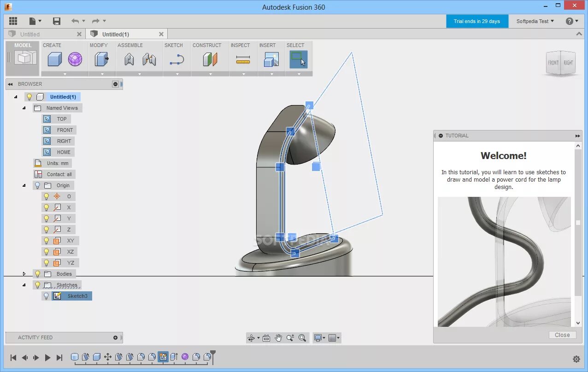588x372 pixels.
Task: Toggle visibility of the XY plane
Action: tap(46, 241)
